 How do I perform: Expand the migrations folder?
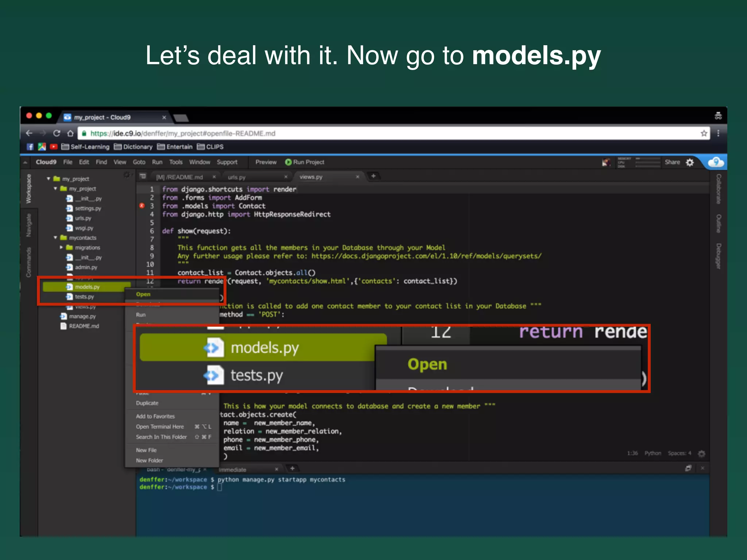coord(61,248)
